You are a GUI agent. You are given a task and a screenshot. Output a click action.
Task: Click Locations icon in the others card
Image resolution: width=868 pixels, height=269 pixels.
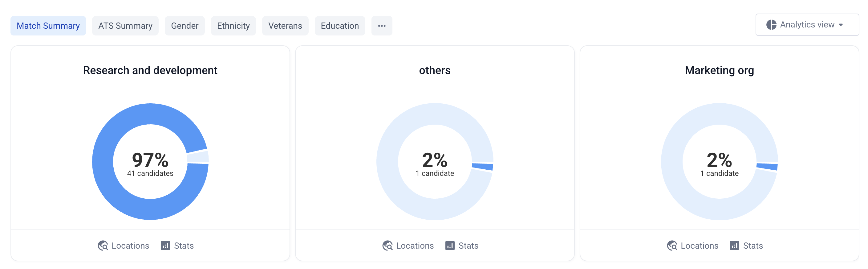pos(387,245)
